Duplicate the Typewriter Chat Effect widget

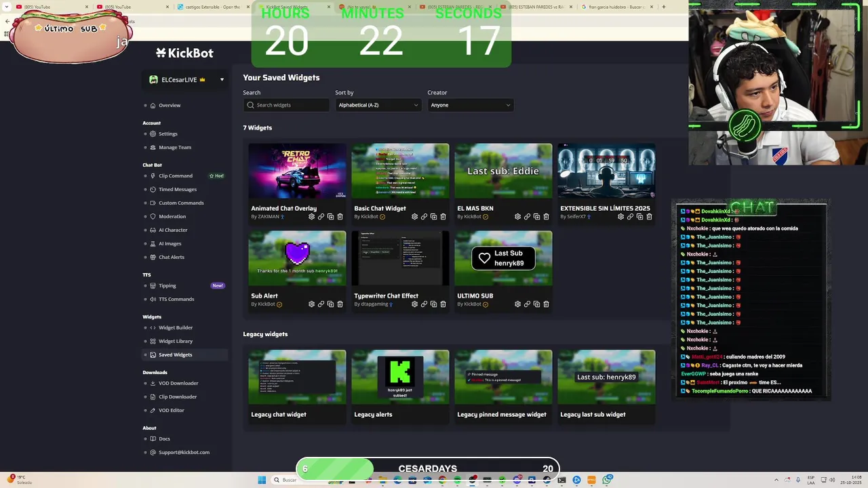pyautogui.click(x=433, y=304)
